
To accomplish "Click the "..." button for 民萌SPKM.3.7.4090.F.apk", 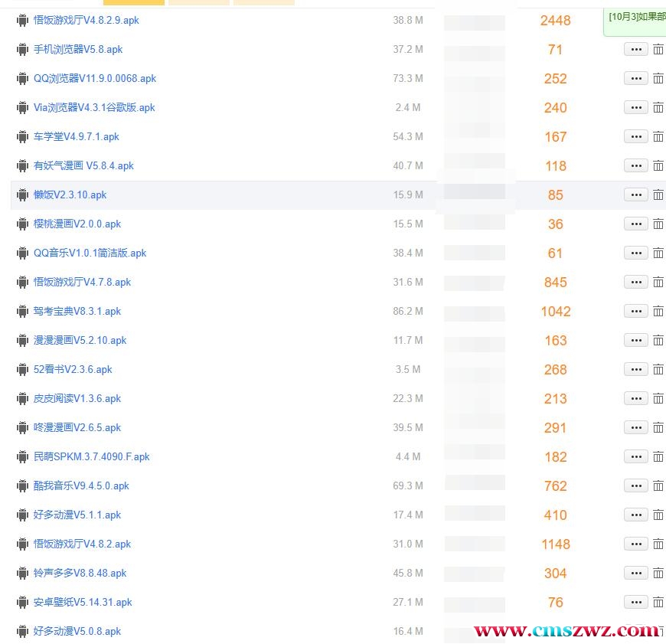I will (636, 456).
